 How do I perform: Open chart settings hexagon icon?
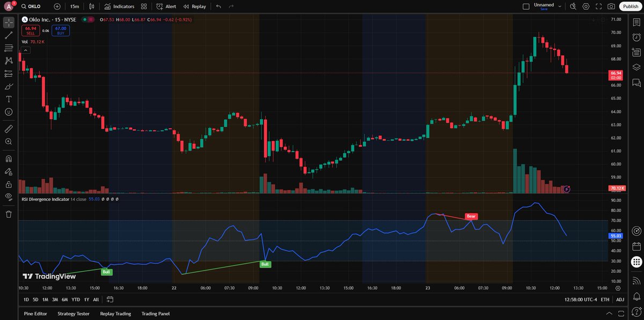(586, 6)
